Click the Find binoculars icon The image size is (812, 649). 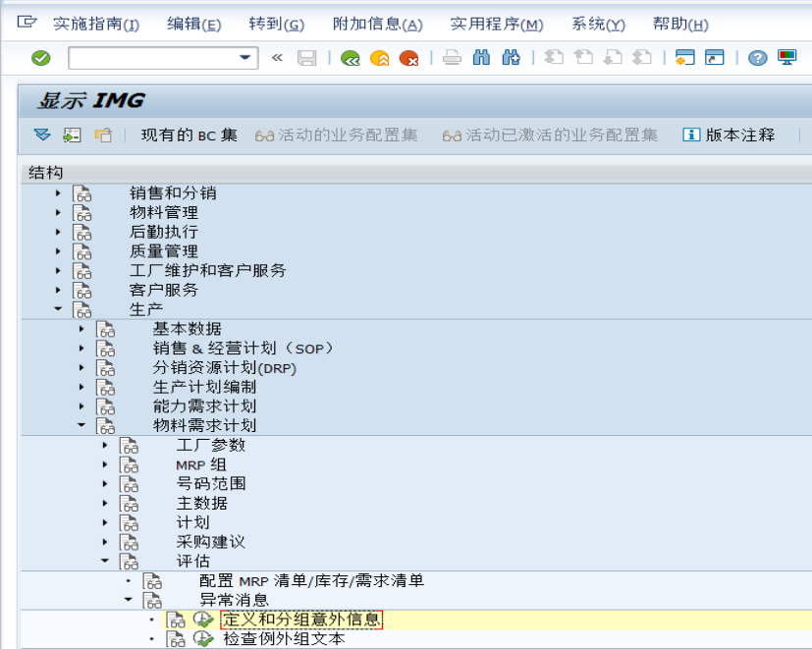(481, 58)
